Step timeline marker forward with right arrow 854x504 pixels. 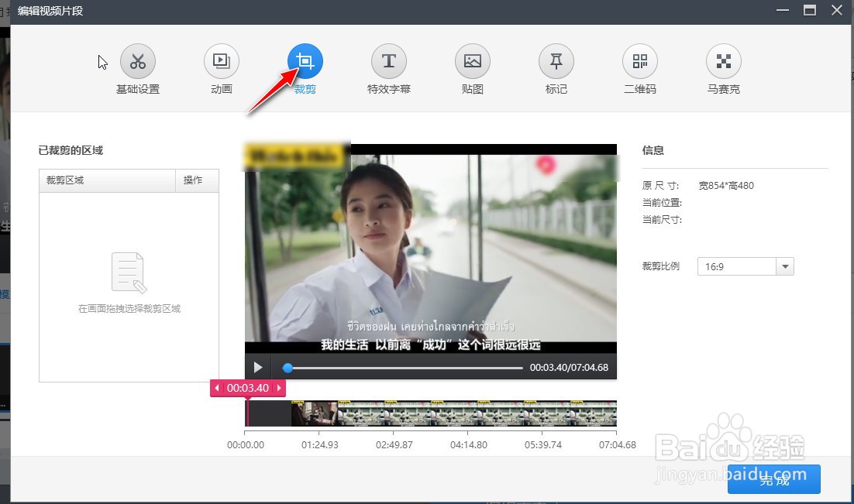[x=280, y=388]
